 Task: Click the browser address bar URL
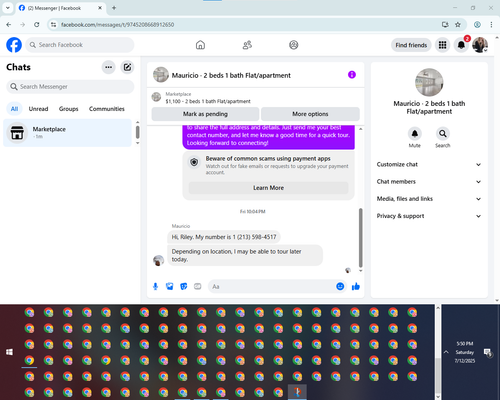click(x=117, y=25)
